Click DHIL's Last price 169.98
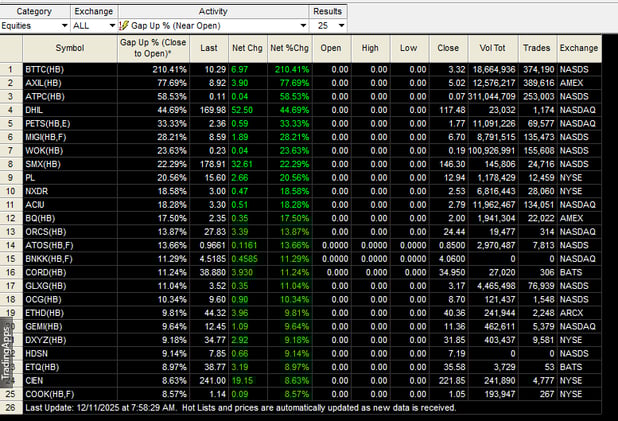Image resolution: width=618 pixels, height=421 pixels. coord(213,110)
